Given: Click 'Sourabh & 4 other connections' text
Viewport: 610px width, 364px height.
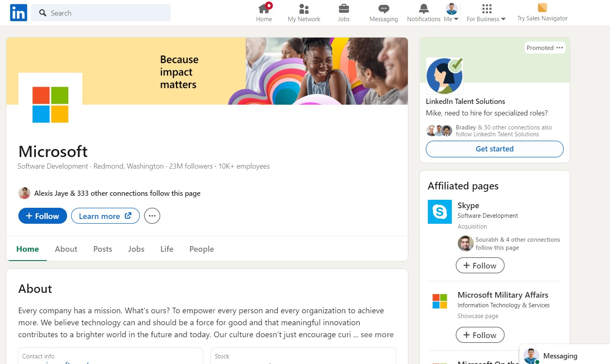Looking at the screenshot, I should point(518,240).
